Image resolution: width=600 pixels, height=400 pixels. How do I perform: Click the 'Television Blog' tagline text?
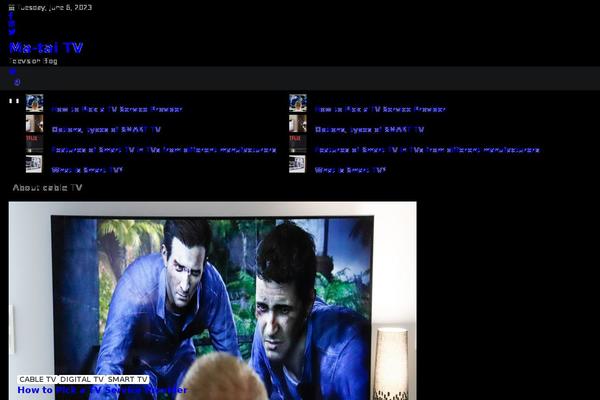tap(33, 61)
